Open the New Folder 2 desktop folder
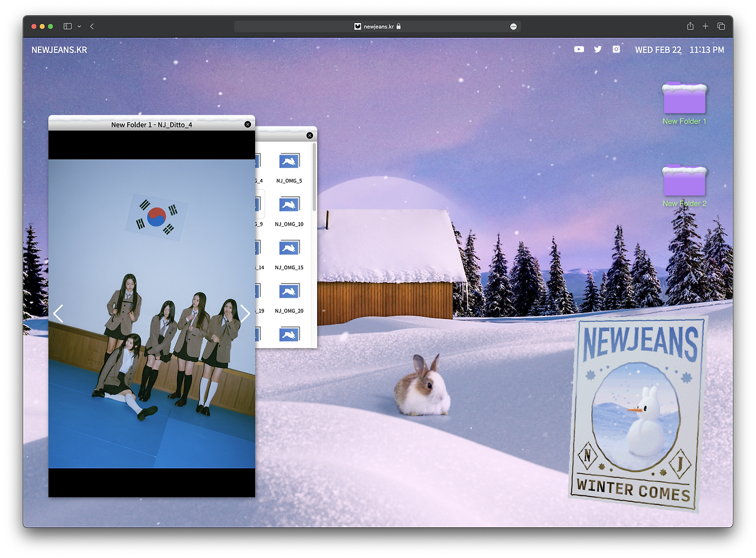756x558 pixels. [x=685, y=186]
